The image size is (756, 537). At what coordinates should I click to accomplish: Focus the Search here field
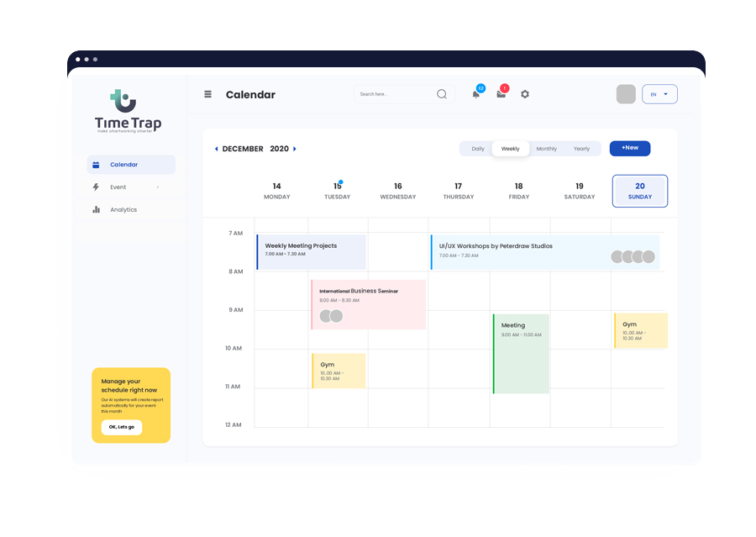coord(404,94)
